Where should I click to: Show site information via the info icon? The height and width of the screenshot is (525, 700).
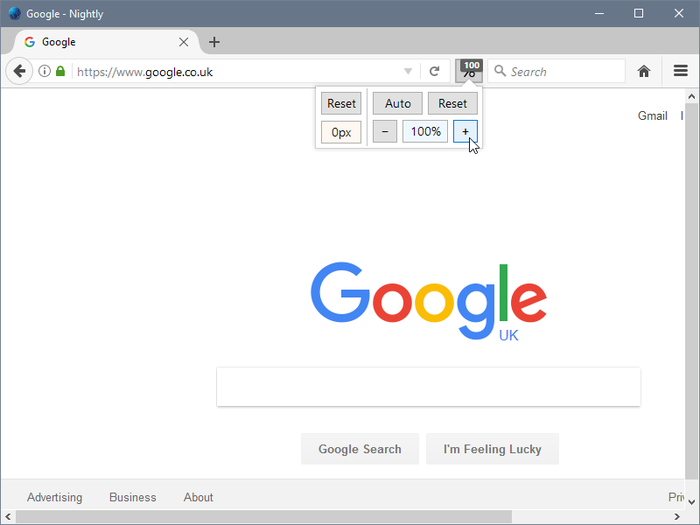[x=44, y=71]
